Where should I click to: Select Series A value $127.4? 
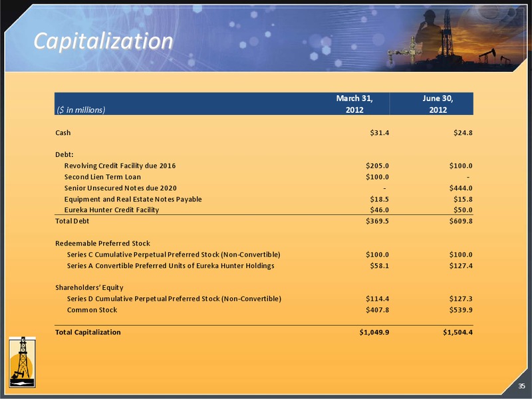461,265
